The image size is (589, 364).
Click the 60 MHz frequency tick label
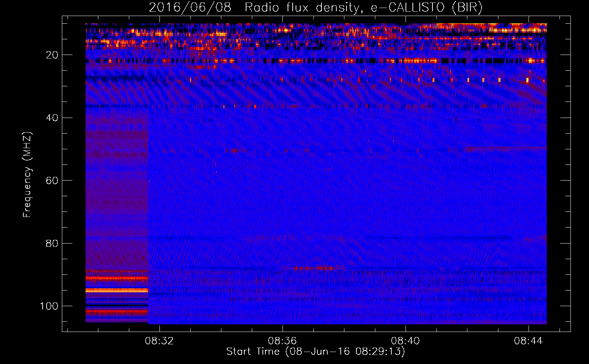point(52,181)
